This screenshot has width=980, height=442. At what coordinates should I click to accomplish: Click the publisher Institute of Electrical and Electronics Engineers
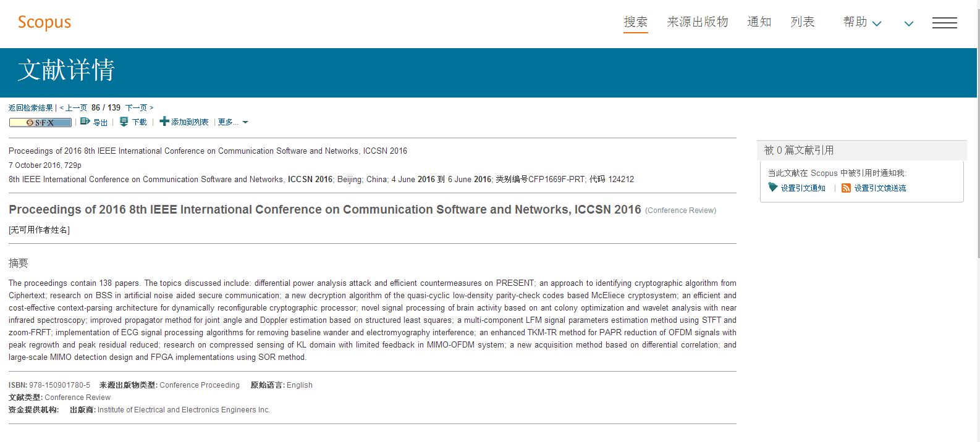184,410
